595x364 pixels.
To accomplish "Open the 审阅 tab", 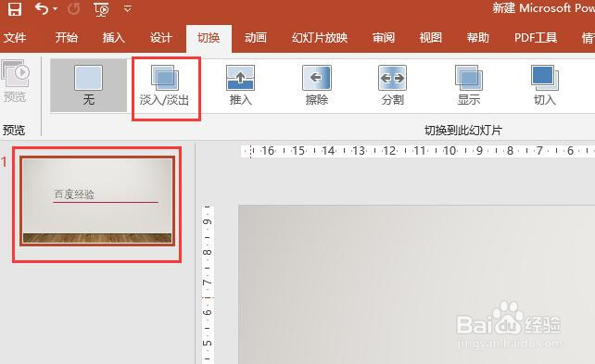I will 384,38.
